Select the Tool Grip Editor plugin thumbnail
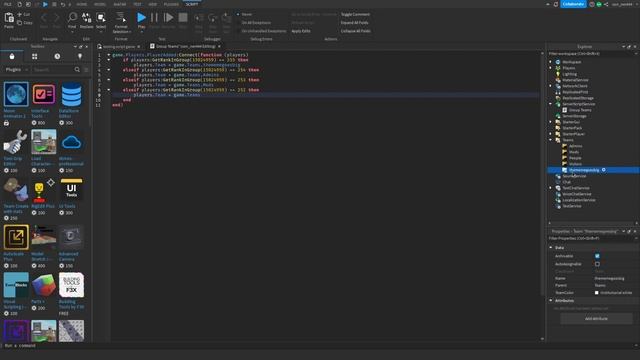 (x=16, y=142)
